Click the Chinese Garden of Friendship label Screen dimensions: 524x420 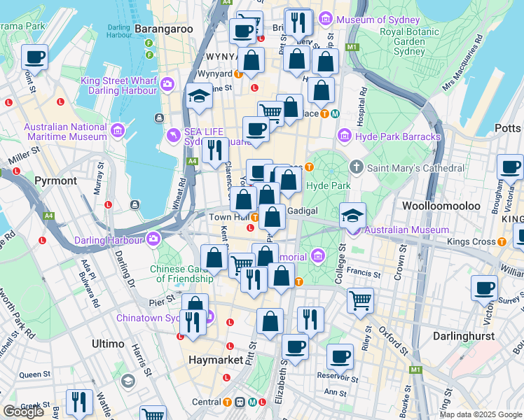click(181, 274)
